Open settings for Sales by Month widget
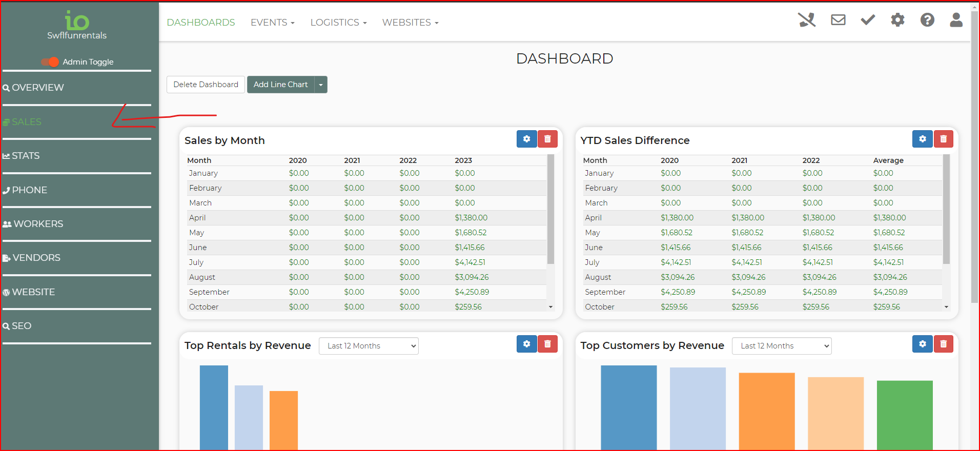Screen dimensions: 980x451 pyautogui.click(x=526, y=139)
